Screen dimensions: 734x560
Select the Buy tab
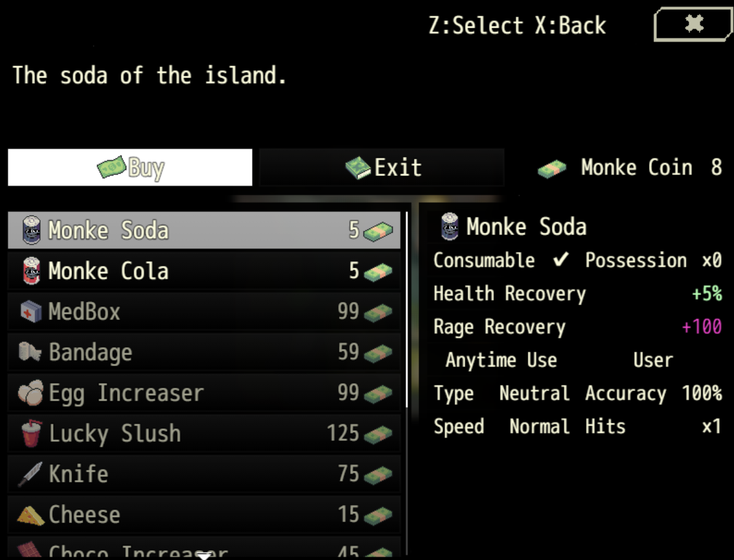[x=130, y=167]
